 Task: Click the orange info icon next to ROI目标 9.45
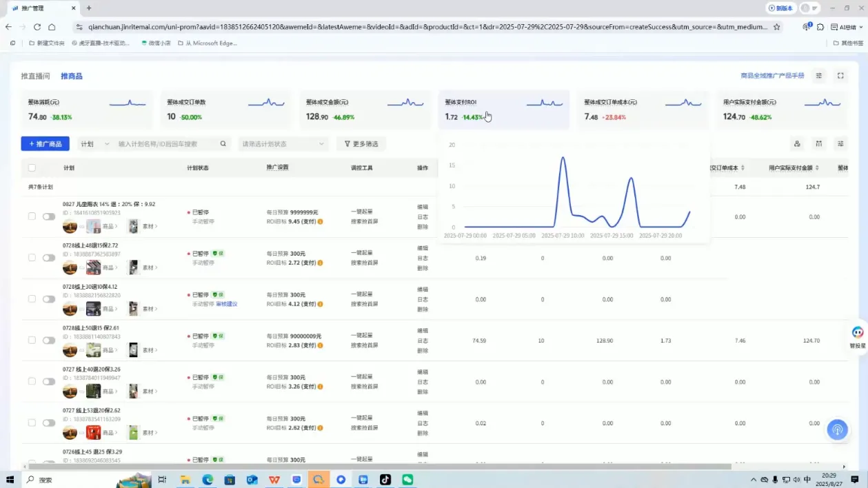(x=321, y=222)
